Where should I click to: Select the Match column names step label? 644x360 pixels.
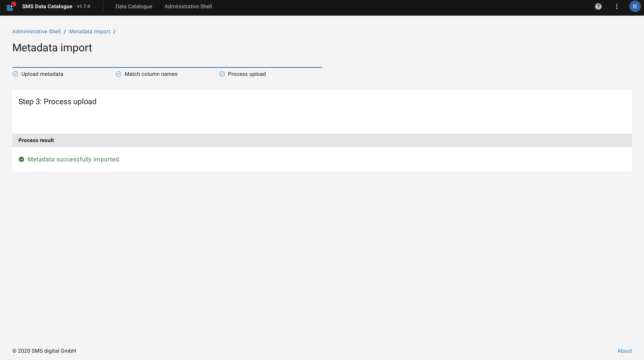click(151, 74)
